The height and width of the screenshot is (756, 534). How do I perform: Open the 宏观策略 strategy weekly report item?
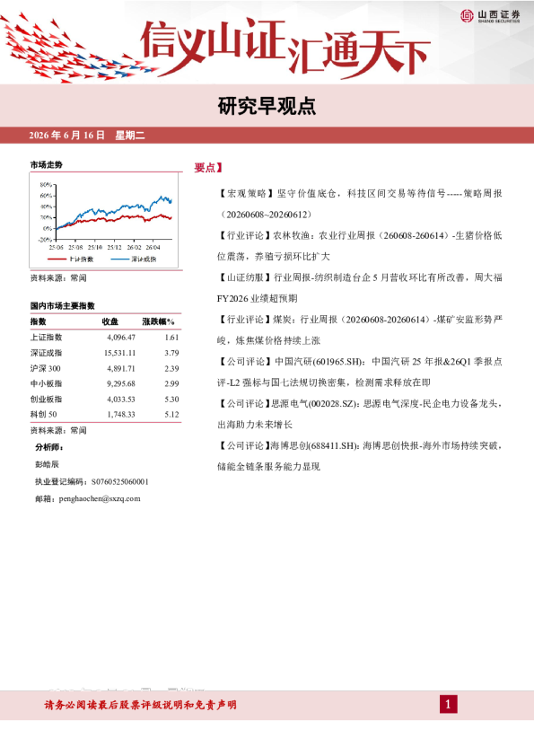[x=360, y=204]
